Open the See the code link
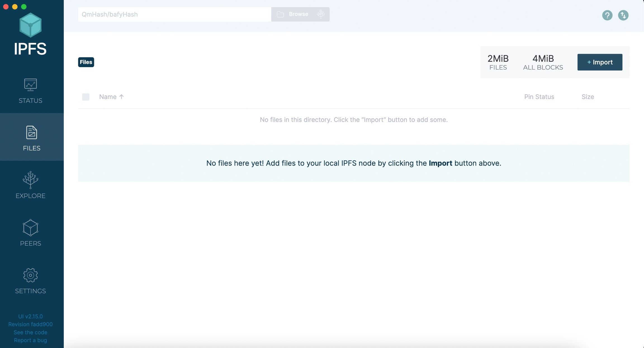 (x=30, y=332)
